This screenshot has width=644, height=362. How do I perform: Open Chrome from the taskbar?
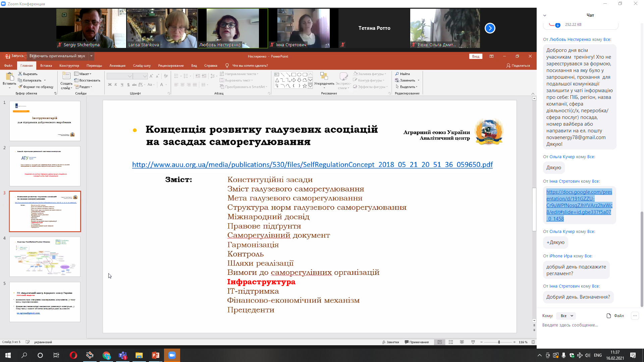pyautogui.click(x=106, y=355)
